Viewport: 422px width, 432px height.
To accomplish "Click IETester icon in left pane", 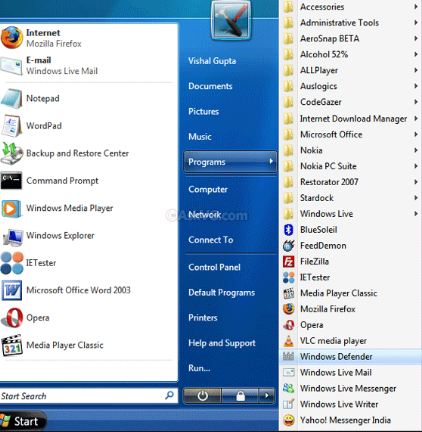I will [12, 263].
